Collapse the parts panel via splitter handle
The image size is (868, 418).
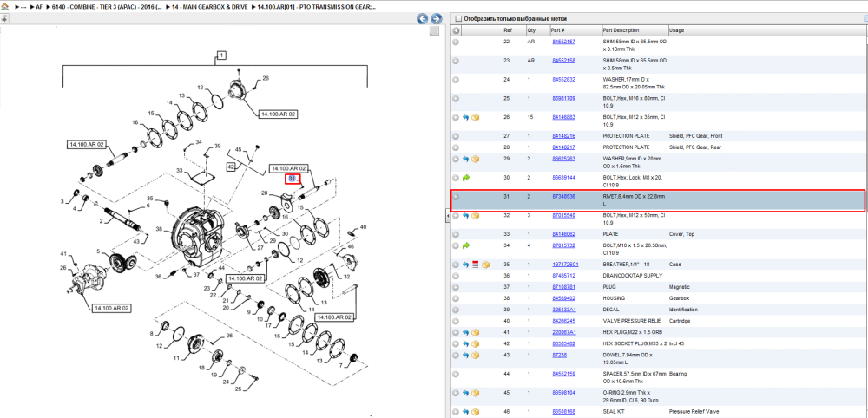click(447, 216)
